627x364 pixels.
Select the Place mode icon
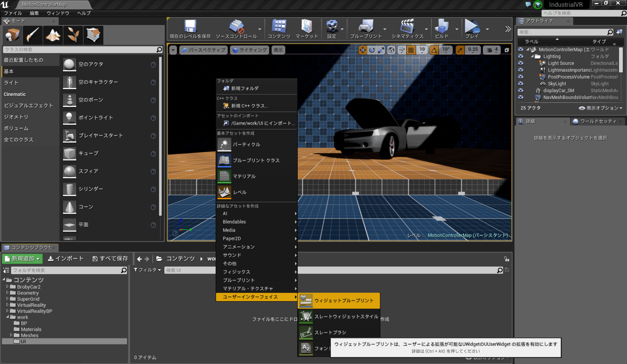click(12, 35)
